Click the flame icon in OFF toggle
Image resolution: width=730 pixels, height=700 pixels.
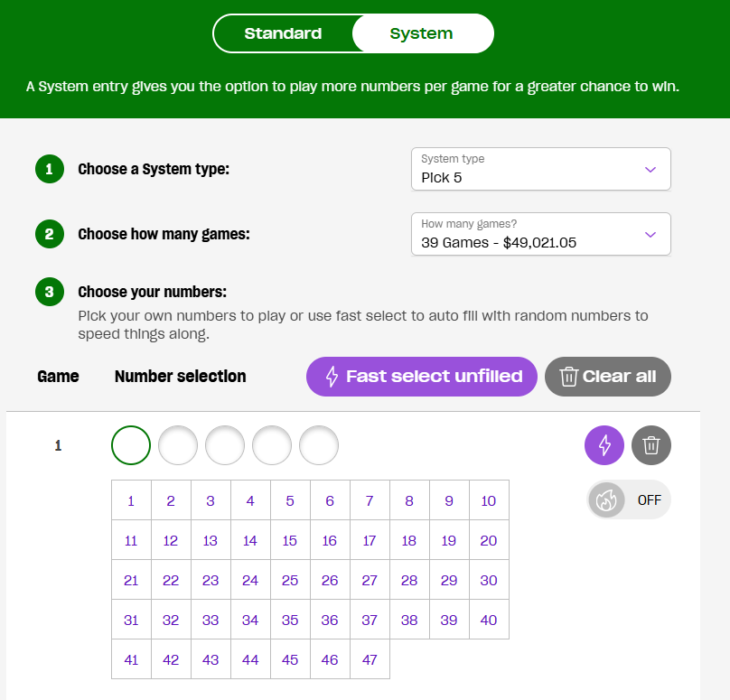point(606,500)
